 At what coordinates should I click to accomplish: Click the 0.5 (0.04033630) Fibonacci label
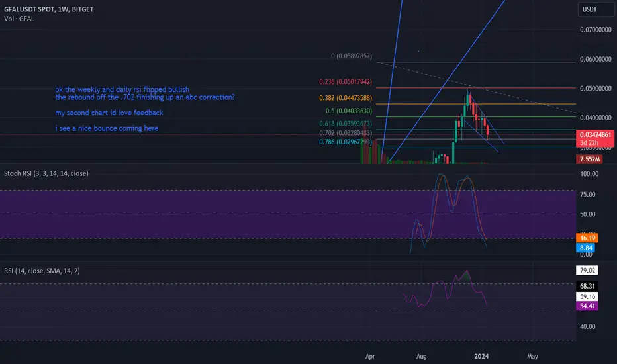pyautogui.click(x=349, y=111)
